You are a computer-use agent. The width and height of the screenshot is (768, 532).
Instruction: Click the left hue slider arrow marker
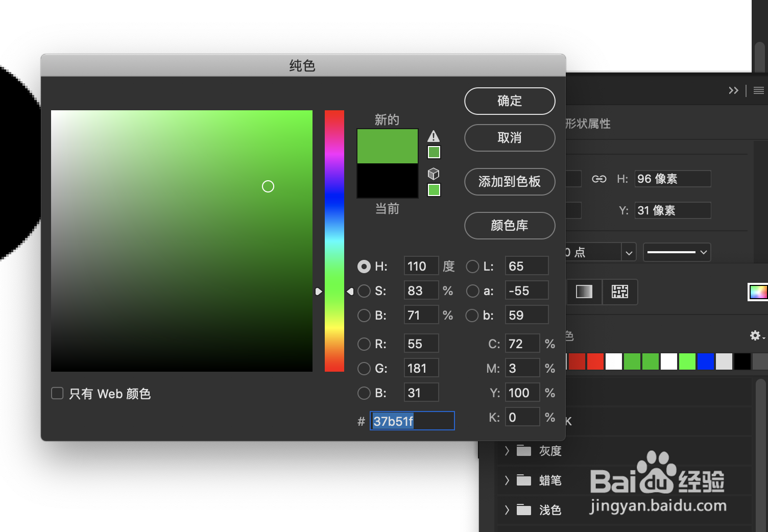coord(319,292)
